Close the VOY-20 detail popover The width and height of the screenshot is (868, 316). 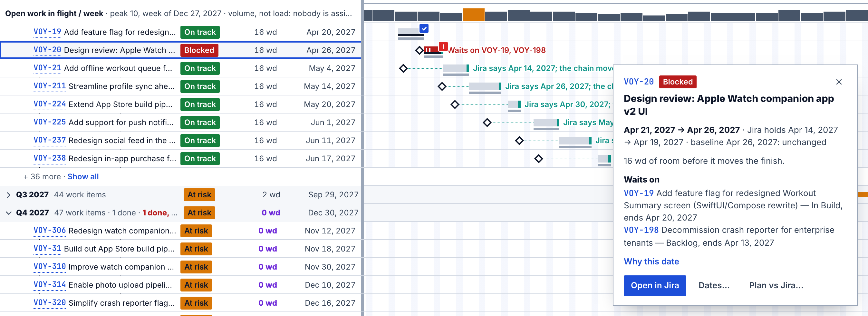pos(839,82)
